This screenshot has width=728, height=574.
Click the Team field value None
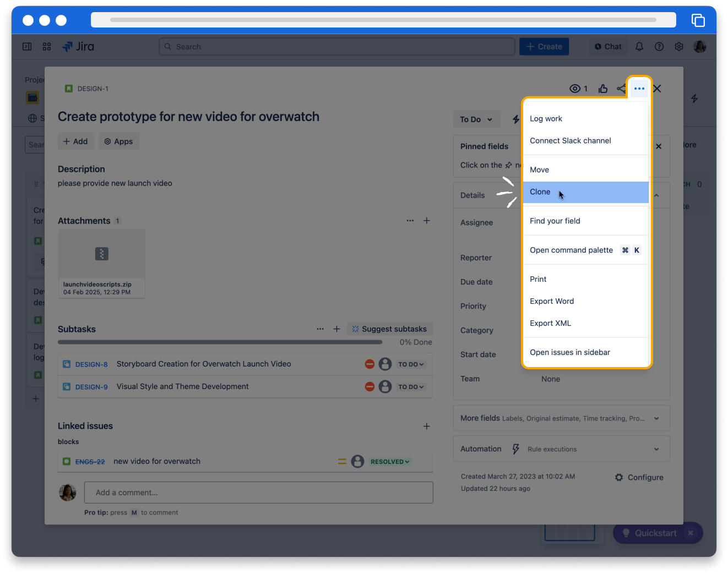click(551, 379)
